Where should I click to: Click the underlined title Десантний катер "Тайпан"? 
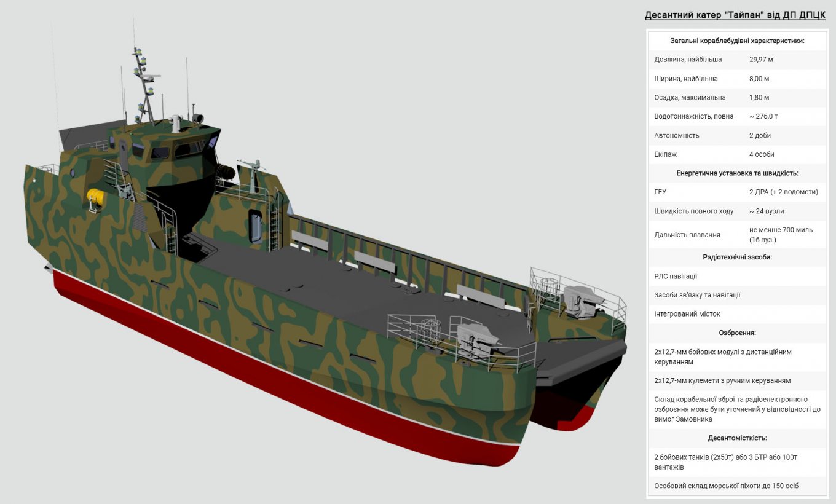pyautogui.click(x=735, y=15)
